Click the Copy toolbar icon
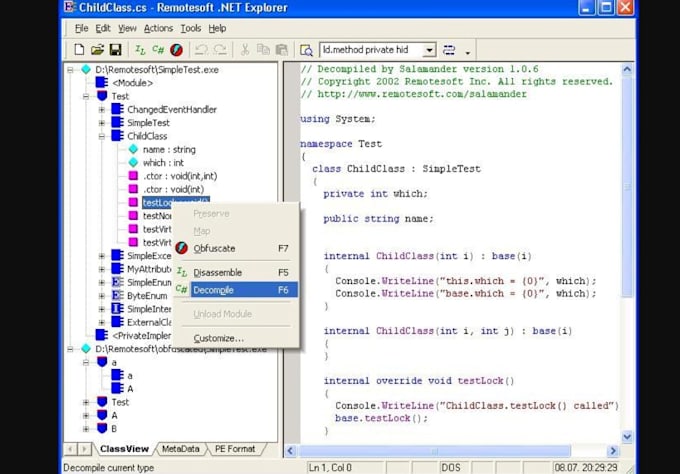The width and height of the screenshot is (680, 474). pyautogui.click(x=263, y=50)
